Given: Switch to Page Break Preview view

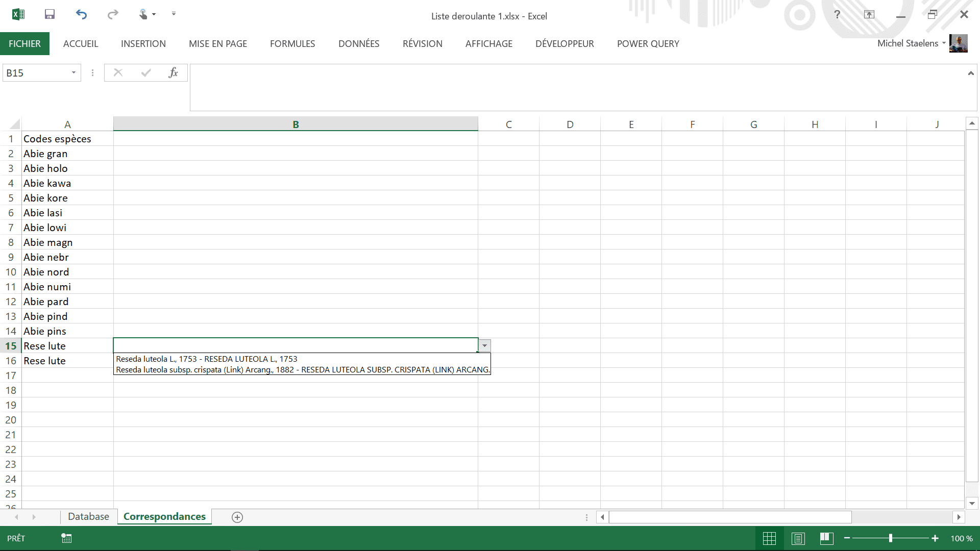Looking at the screenshot, I should [x=826, y=538].
